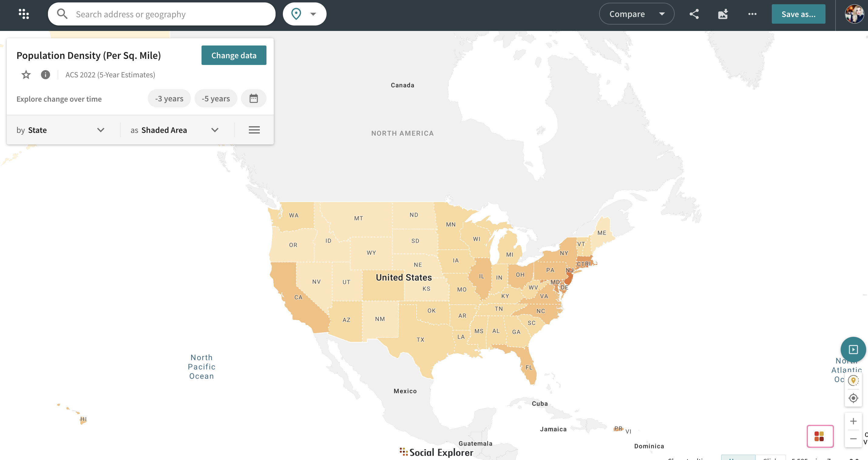
Task: Favorite the variable with star icon
Action: [x=26, y=74]
